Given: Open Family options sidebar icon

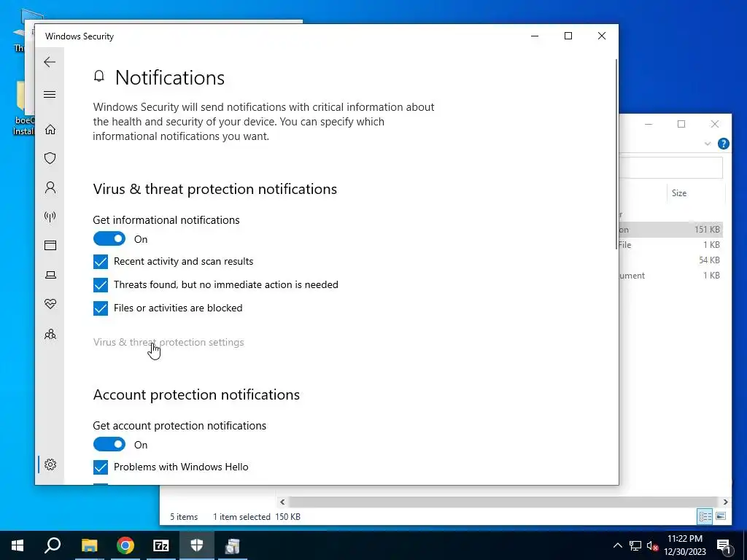Looking at the screenshot, I should coord(50,334).
